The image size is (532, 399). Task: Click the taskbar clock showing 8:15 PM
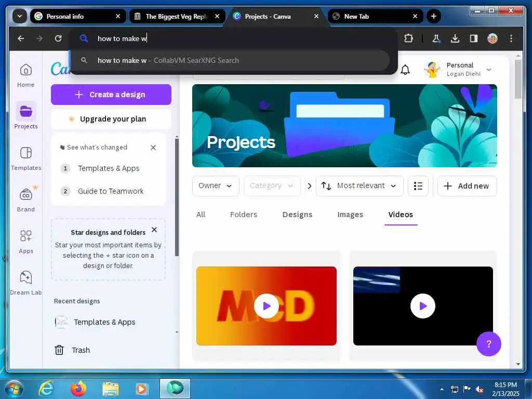[x=506, y=389]
